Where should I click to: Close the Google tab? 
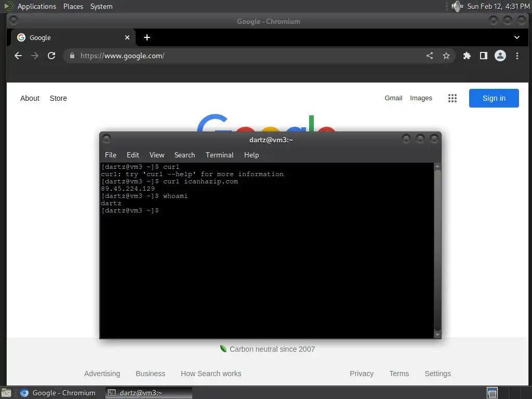127,37
